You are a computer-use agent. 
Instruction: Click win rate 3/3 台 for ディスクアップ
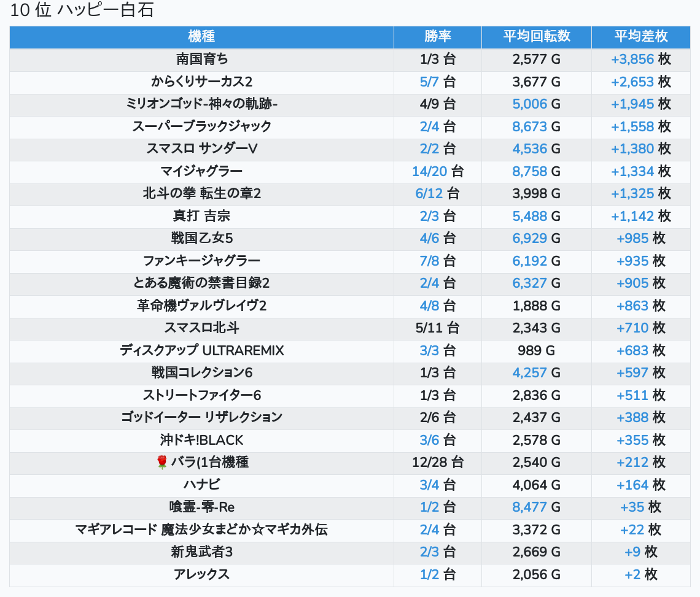pos(437,350)
